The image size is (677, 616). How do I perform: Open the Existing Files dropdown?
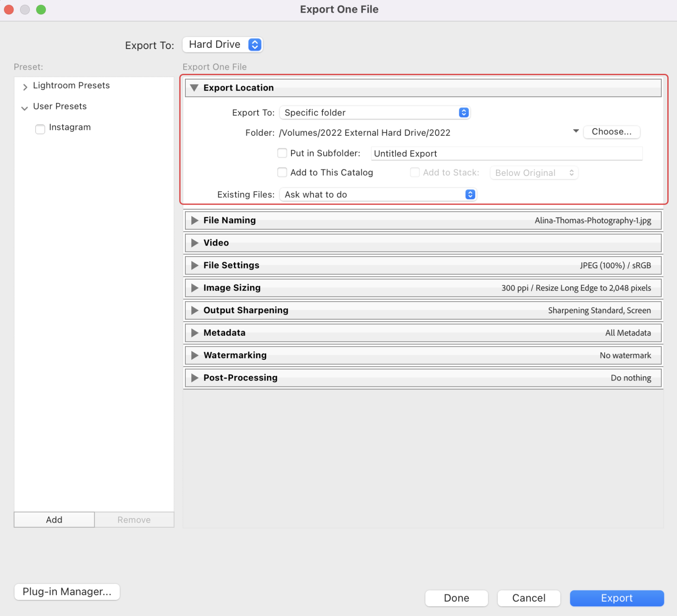[x=378, y=194]
